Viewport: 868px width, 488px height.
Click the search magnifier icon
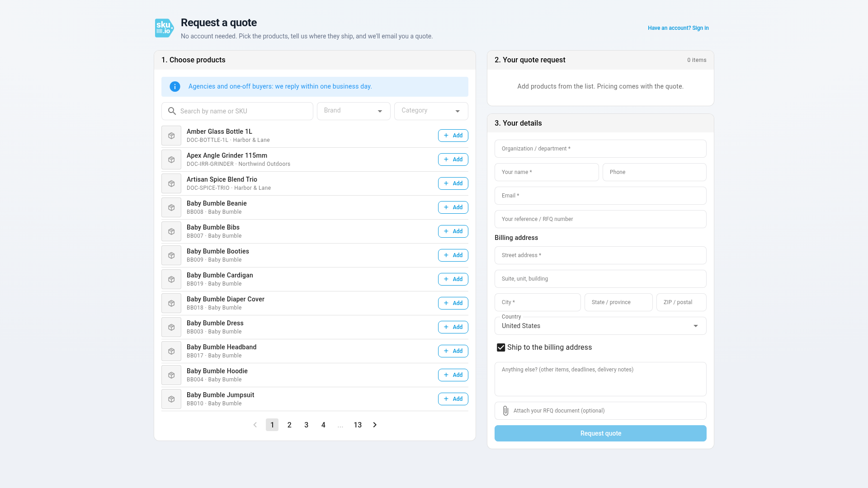coord(172,111)
